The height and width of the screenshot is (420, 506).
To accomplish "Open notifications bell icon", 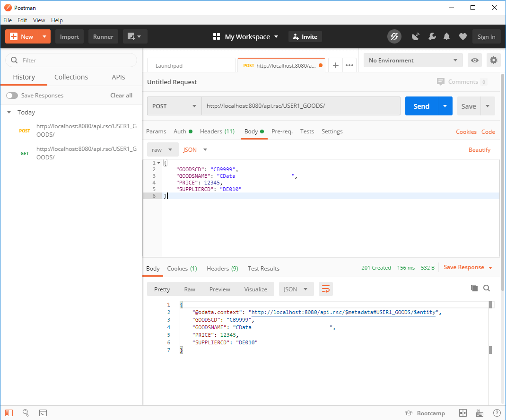I will (446, 37).
